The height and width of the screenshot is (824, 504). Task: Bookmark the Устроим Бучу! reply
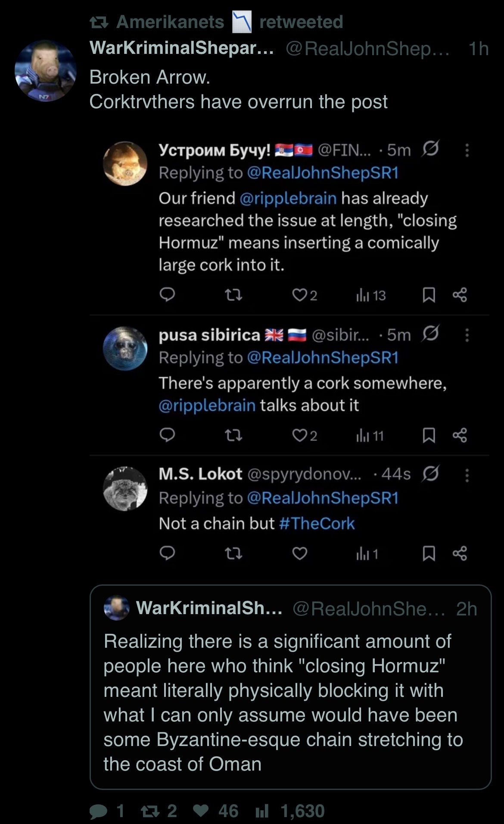[x=428, y=295]
